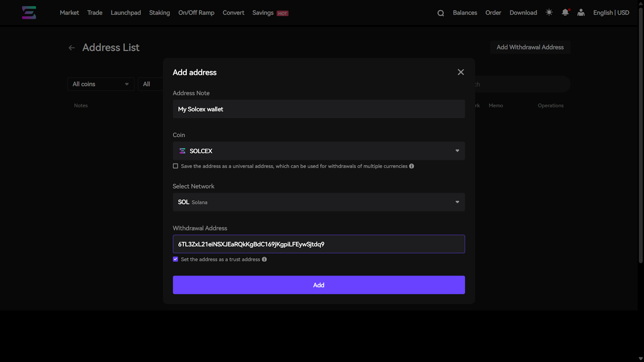Open the Staking menu item
644x362 pixels.
[159, 13]
